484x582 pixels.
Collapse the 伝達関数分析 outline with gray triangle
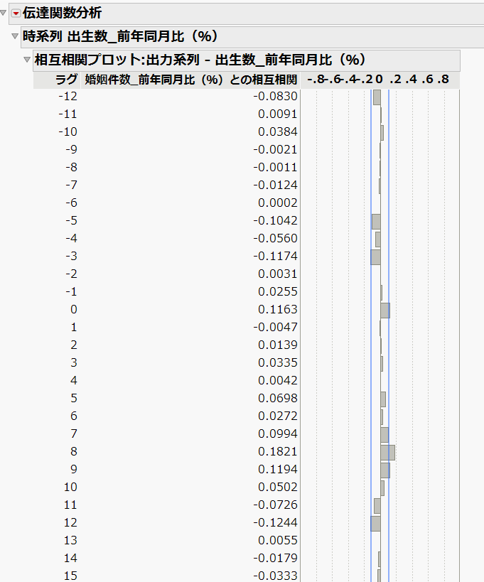click(x=3, y=13)
